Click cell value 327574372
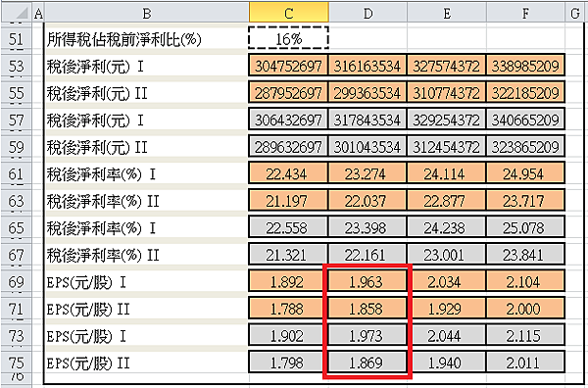Image resolution: width=588 pixels, height=388 pixels. (x=446, y=66)
